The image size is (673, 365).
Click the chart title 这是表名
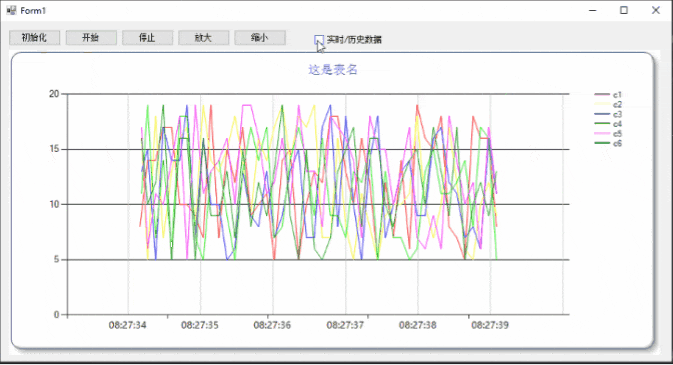(333, 70)
